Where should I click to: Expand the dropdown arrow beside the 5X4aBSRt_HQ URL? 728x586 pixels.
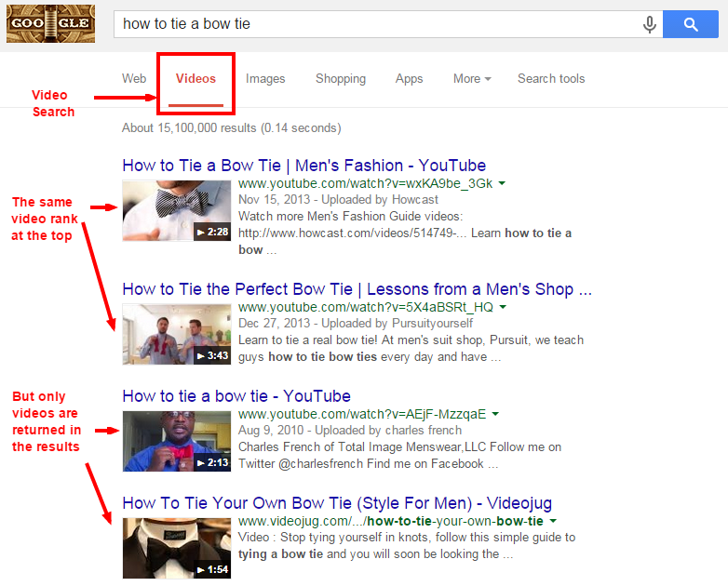pyautogui.click(x=503, y=307)
